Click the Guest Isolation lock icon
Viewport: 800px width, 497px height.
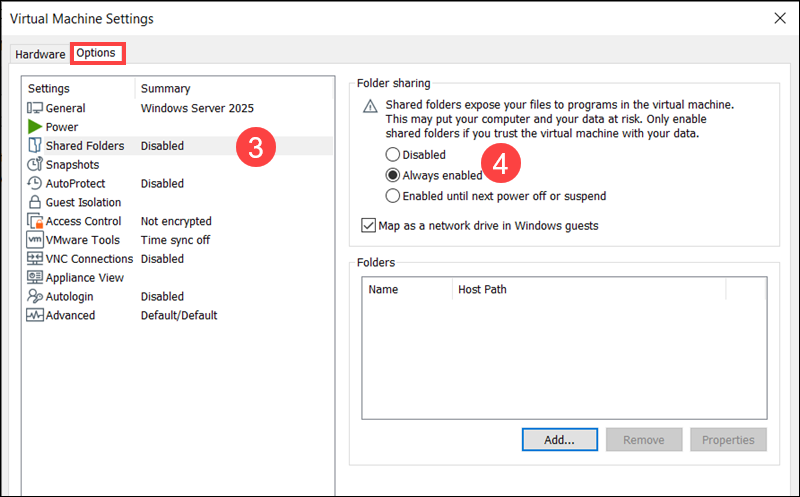click(35, 202)
